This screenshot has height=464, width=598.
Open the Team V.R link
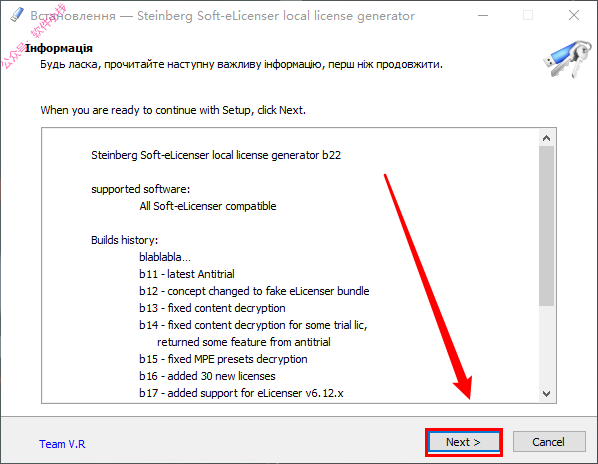pos(62,444)
